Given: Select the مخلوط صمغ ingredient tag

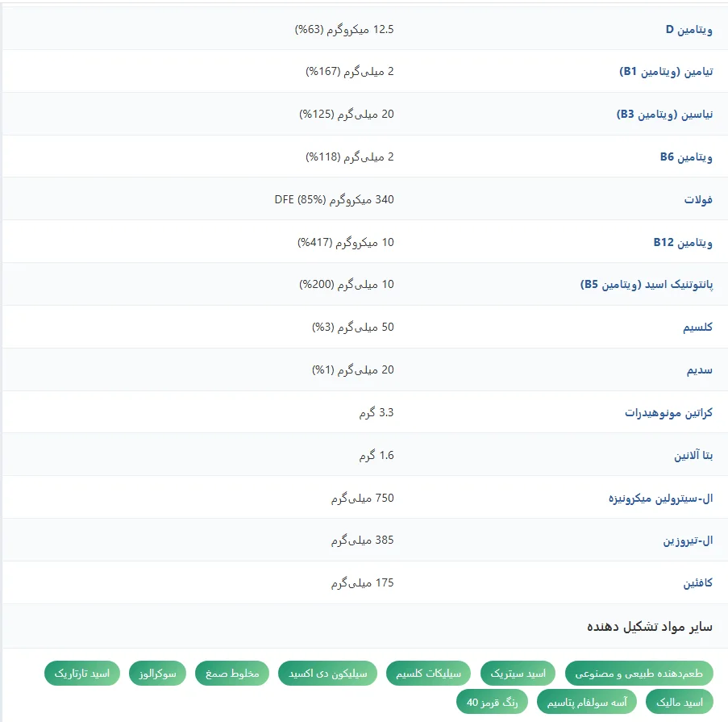Looking at the screenshot, I should tap(231, 673).
